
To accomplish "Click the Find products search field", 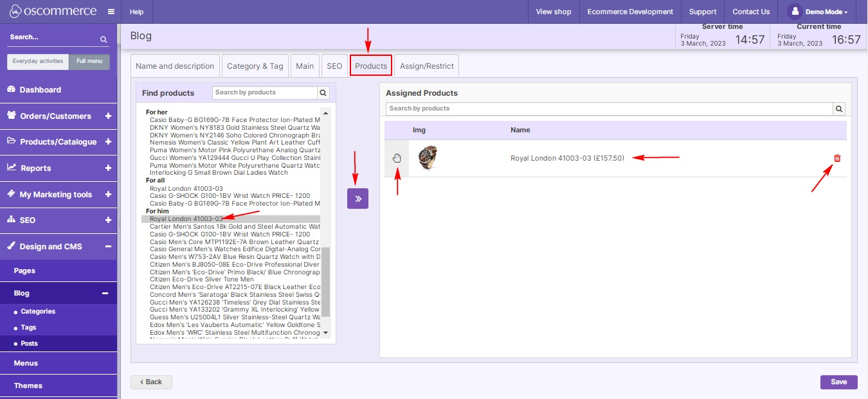I will click(x=265, y=93).
